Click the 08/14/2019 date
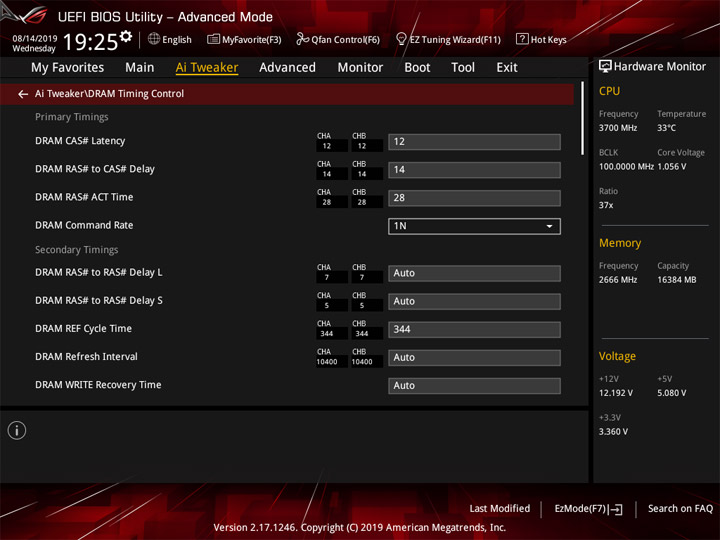The height and width of the screenshot is (540, 720). (35, 39)
